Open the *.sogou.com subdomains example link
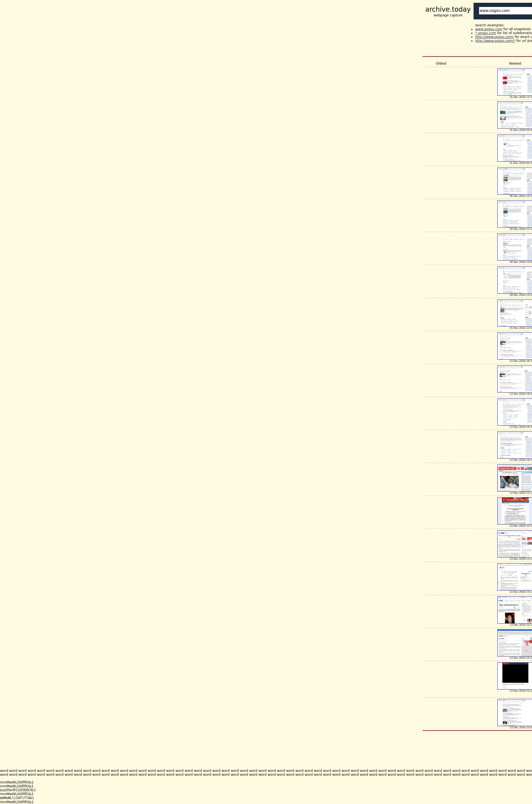 pos(485,33)
